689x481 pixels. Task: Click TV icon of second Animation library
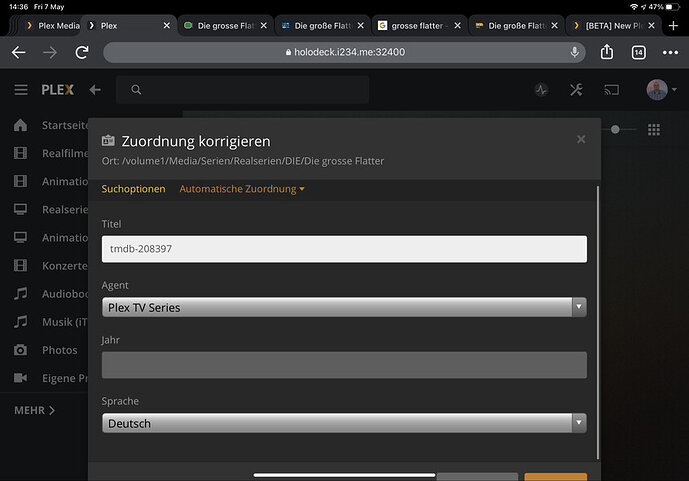(20, 238)
